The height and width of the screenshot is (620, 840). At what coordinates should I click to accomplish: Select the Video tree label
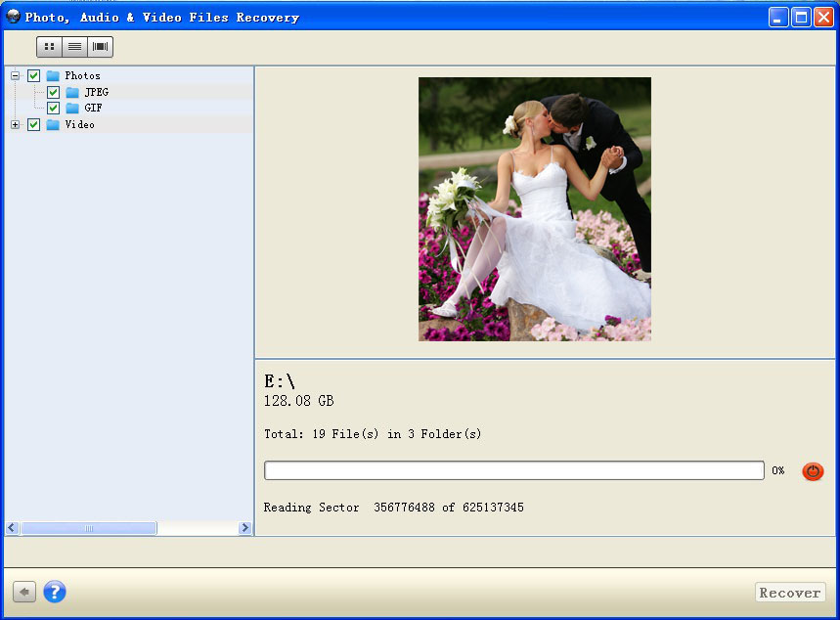point(80,125)
